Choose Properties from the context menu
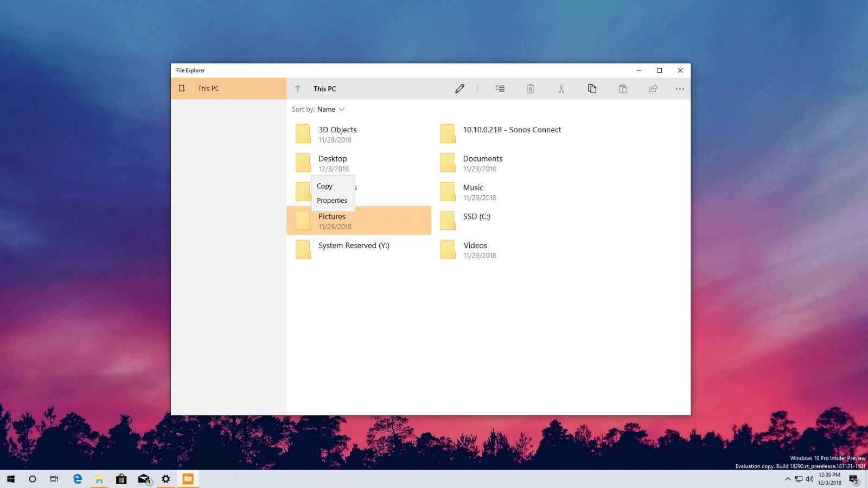 click(x=332, y=201)
